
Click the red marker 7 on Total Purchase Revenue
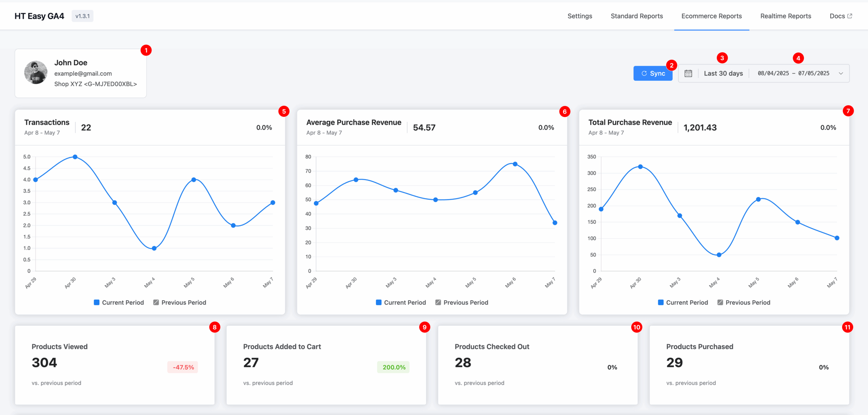(x=848, y=111)
